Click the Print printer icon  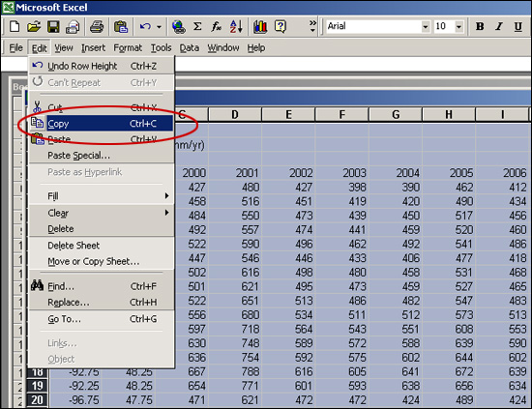pyautogui.click(x=97, y=26)
